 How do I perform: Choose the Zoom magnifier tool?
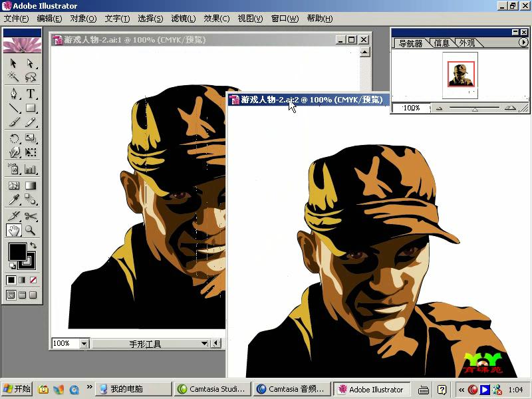pos(30,230)
